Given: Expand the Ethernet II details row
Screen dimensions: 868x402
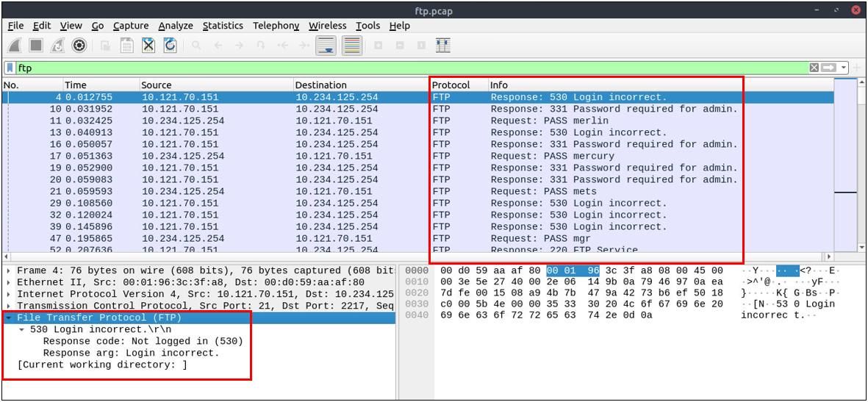Looking at the screenshot, I should pyautogui.click(x=8, y=283).
